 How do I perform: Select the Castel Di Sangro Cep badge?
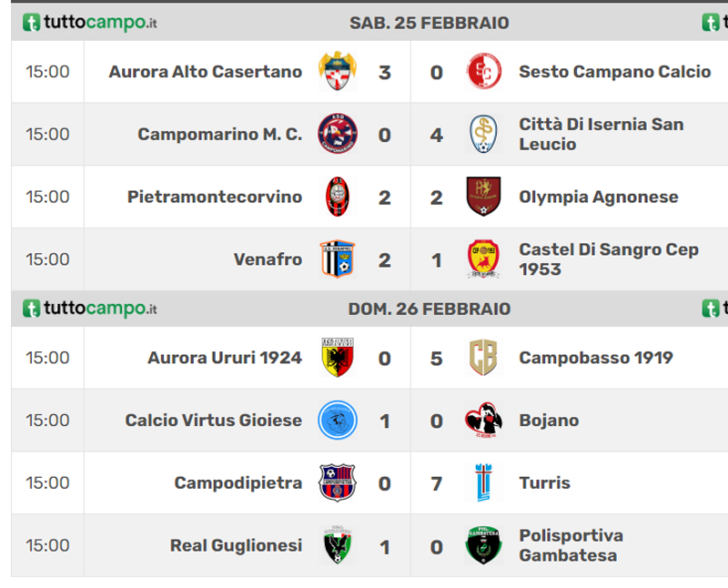tap(483, 259)
